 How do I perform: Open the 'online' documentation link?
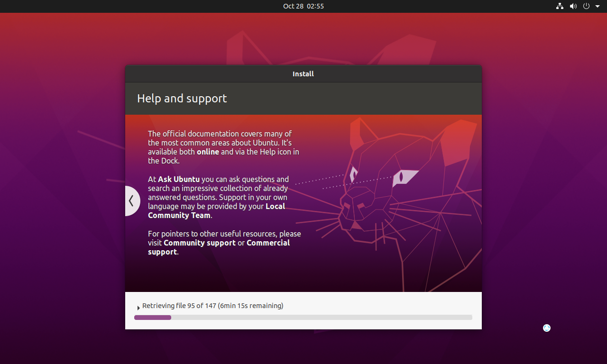pos(208,152)
